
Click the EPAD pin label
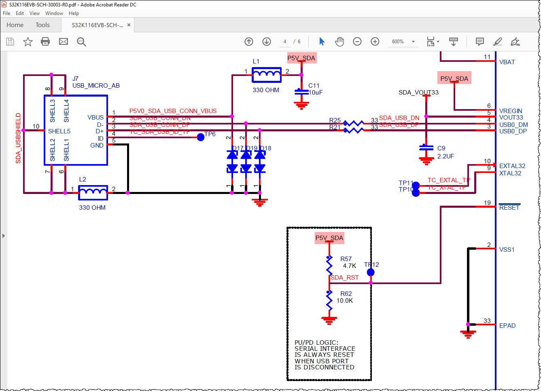[507, 326]
